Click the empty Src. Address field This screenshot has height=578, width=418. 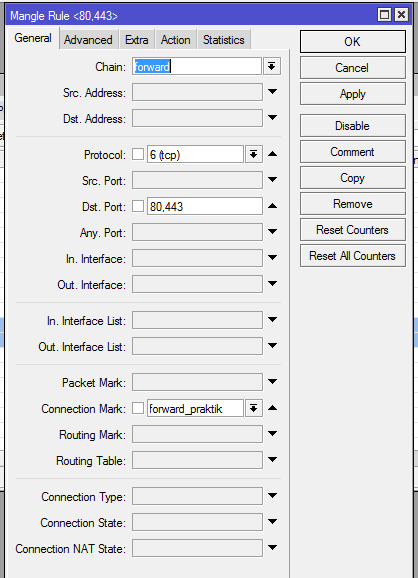(197, 92)
